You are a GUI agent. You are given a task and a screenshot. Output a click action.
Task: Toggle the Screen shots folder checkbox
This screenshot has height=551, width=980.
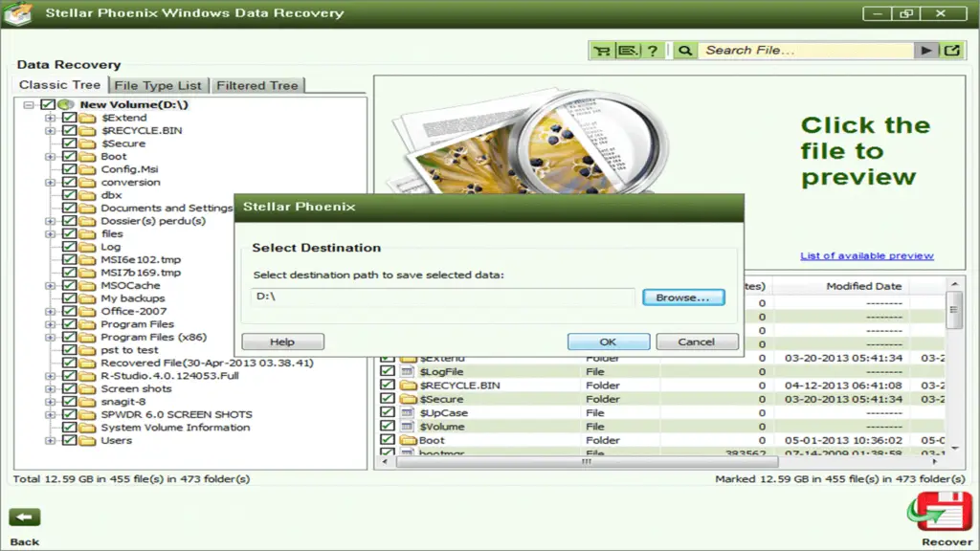(x=69, y=388)
